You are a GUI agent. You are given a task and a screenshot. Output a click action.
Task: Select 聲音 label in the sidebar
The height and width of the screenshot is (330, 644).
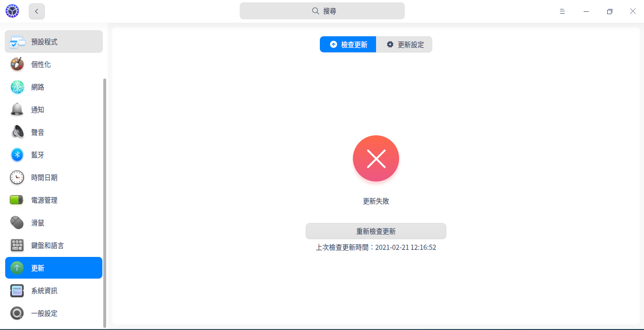click(x=38, y=132)
